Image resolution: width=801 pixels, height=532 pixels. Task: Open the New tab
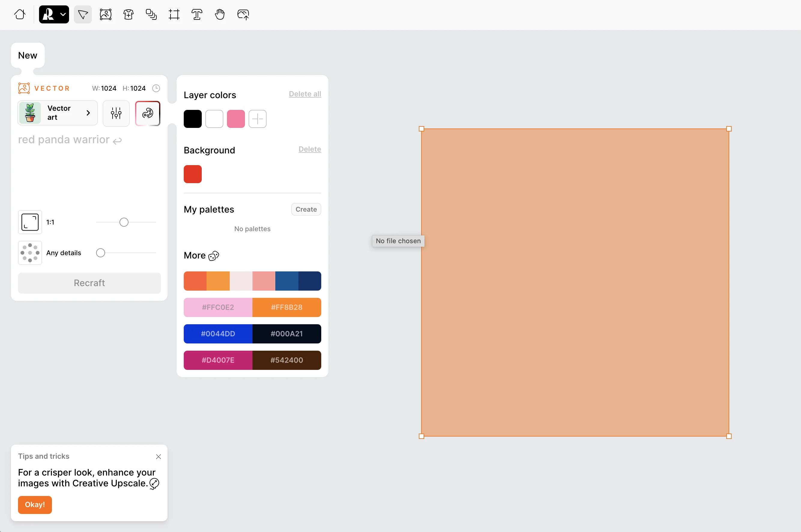tap(28, 55)
